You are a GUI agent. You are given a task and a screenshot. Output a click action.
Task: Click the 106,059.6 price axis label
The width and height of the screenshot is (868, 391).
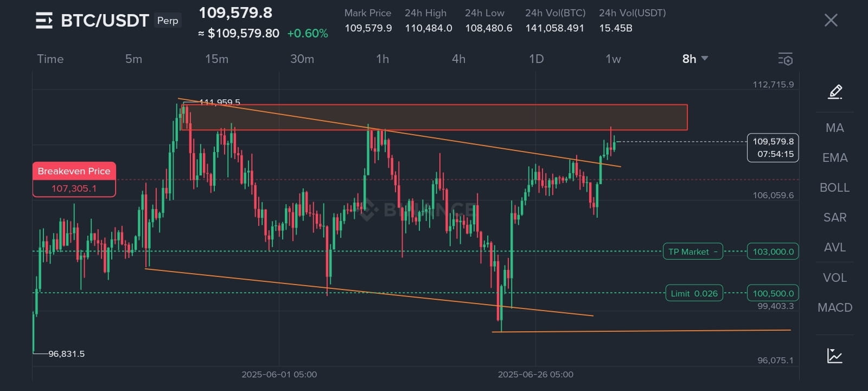(773, 195)
